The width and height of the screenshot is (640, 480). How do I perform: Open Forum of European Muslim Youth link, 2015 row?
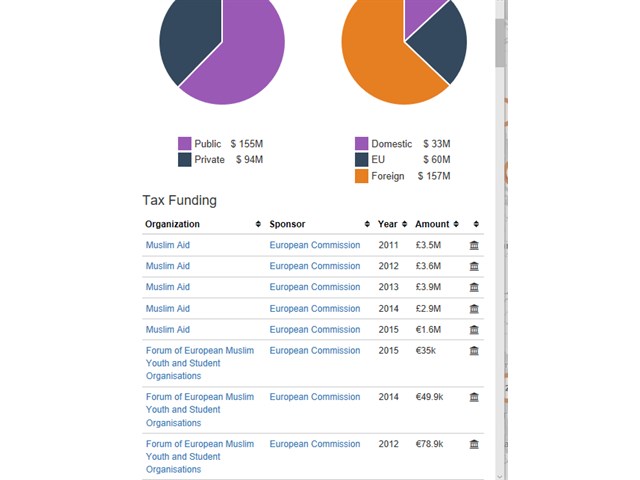[x=200, y=363]
